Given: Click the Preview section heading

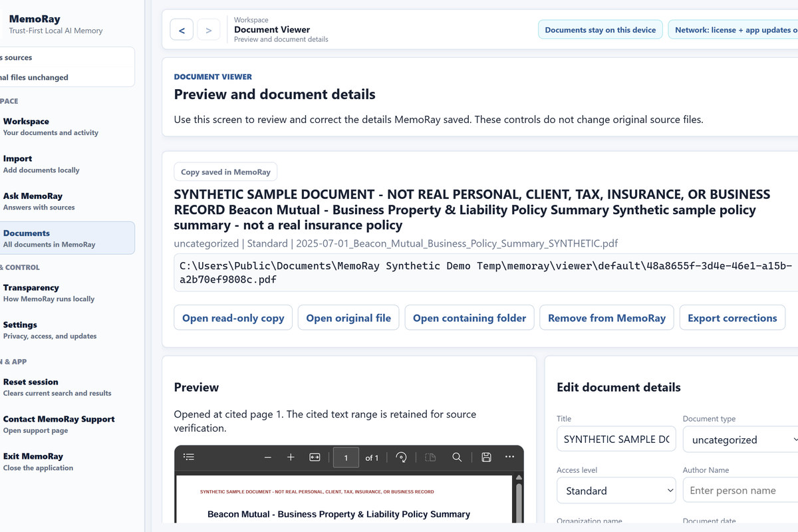Looking at the screenshot, I should [196, 387].
